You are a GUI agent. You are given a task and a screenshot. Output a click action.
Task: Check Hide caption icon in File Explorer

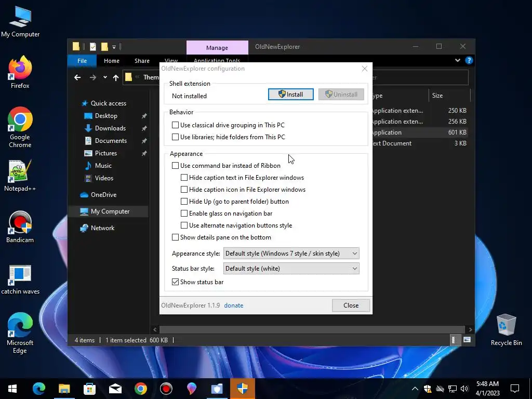pos(184,189)
